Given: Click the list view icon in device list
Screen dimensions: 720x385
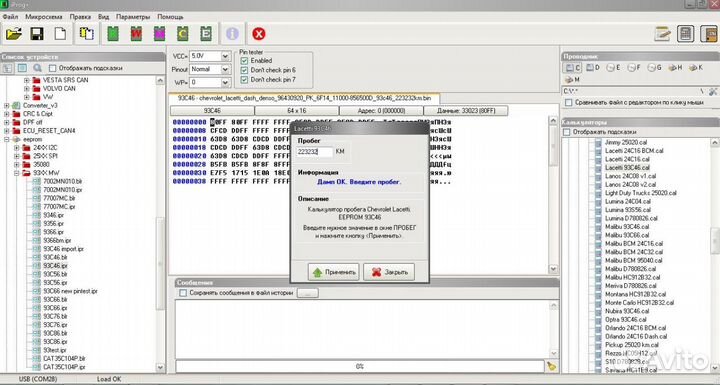Looking at the screenshot, I should coord(22,68).
